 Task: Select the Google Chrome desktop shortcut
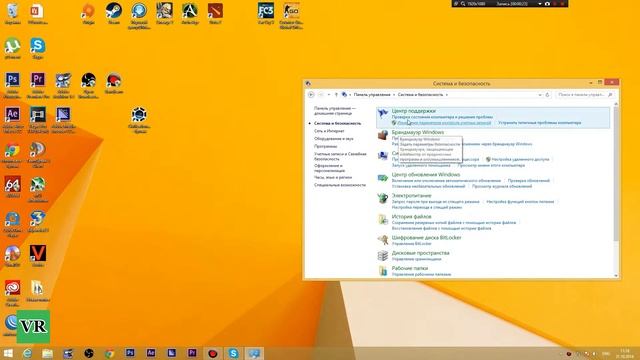coord(12,154)
